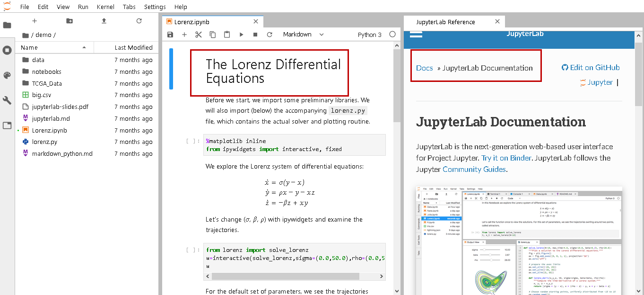Open the Run menu

(x=83, y=7)
